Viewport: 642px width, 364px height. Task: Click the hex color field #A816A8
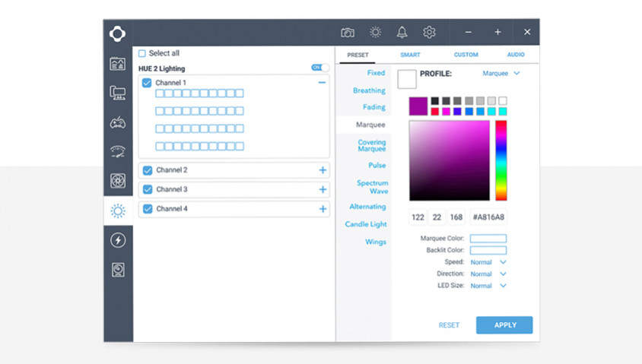[488, 217]
